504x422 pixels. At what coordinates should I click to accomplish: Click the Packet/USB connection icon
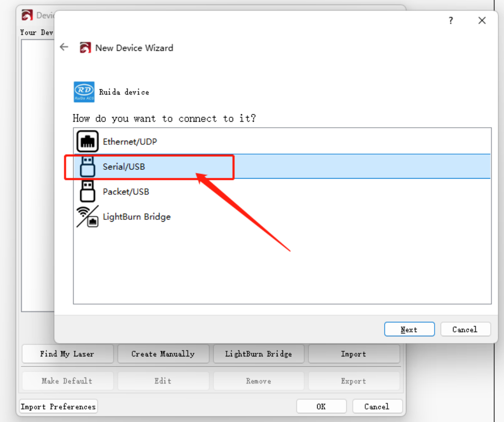[88, 192]
